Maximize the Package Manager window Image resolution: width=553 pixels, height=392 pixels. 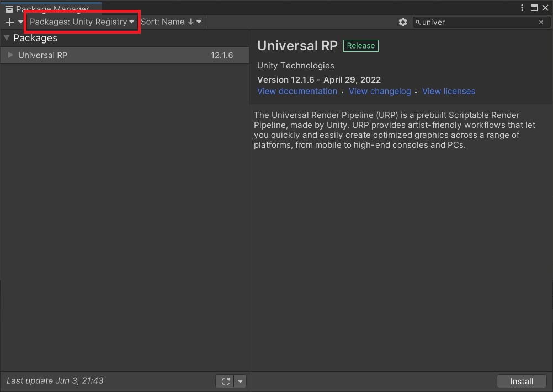point(534,8)
